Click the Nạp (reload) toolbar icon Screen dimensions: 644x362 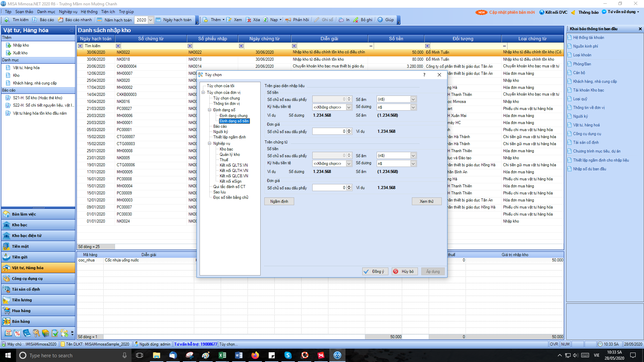266,20
